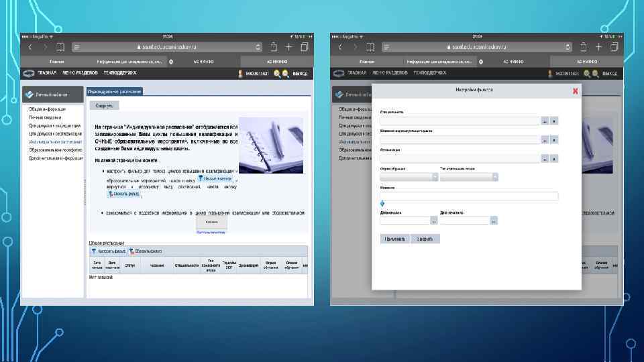Image resolution: width=644 pixels, height=362 pixels.
Task: Add new tab plus icon in left screenshot
Action: 288,47
